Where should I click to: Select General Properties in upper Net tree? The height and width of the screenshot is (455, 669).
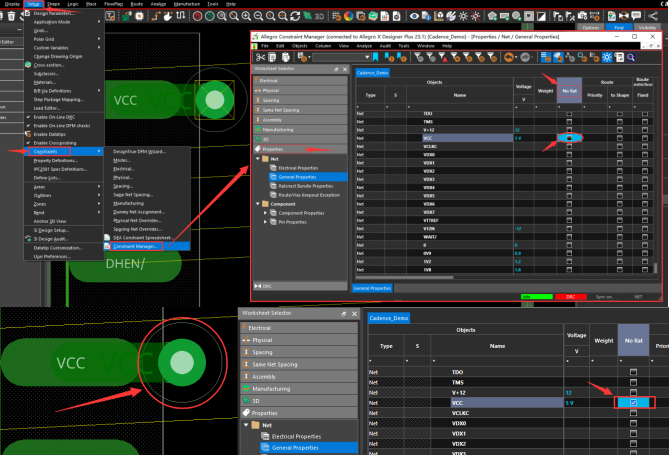tap(308, 177)
